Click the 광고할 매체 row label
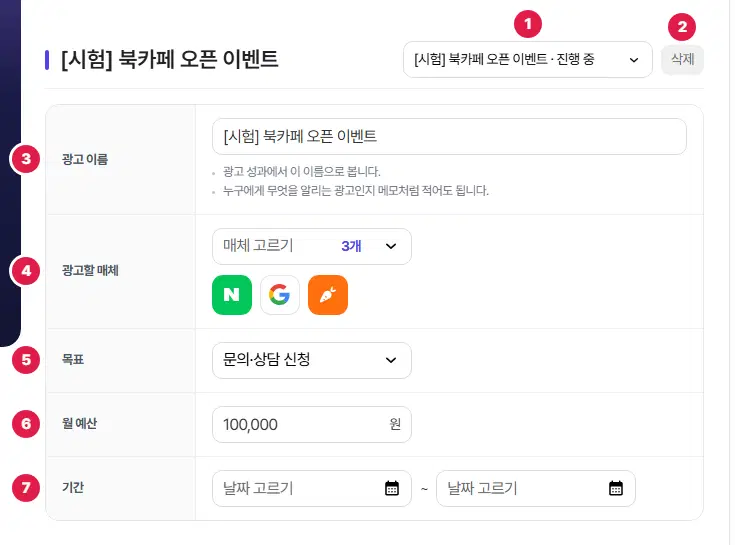735x545 pixels. click(90, 270)
